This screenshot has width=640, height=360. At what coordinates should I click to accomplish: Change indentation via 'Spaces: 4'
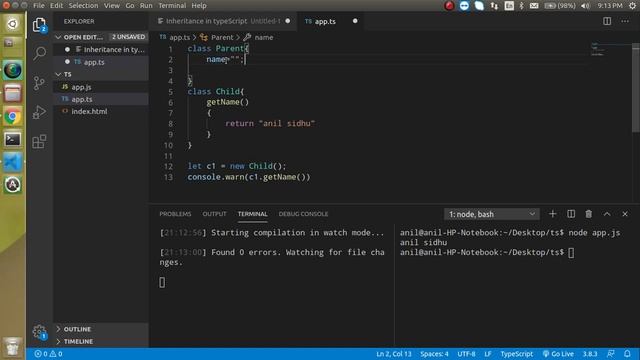(434, 354)
